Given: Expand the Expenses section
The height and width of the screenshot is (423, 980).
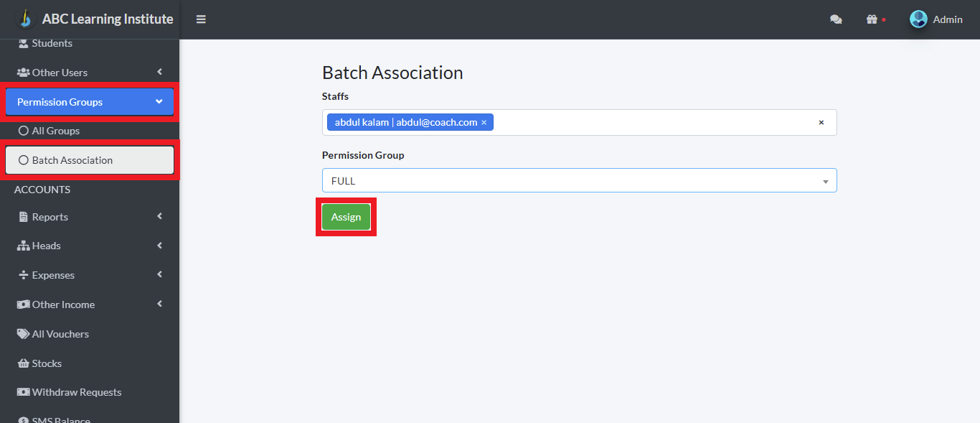Looking at the screenshot, I should point(24,275).
